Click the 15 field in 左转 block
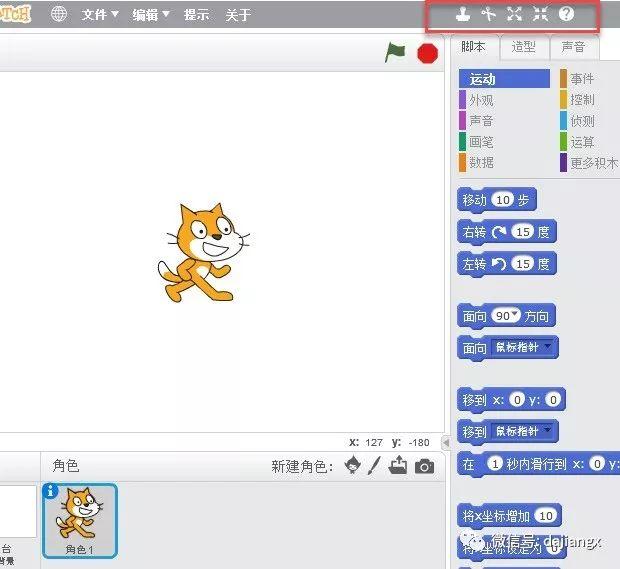 (x=523, y=264)
